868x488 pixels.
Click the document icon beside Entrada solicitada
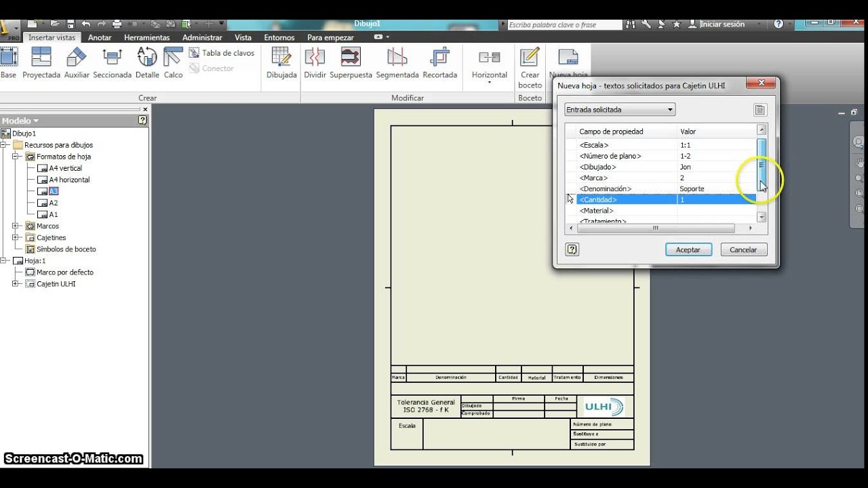(760, 110)
